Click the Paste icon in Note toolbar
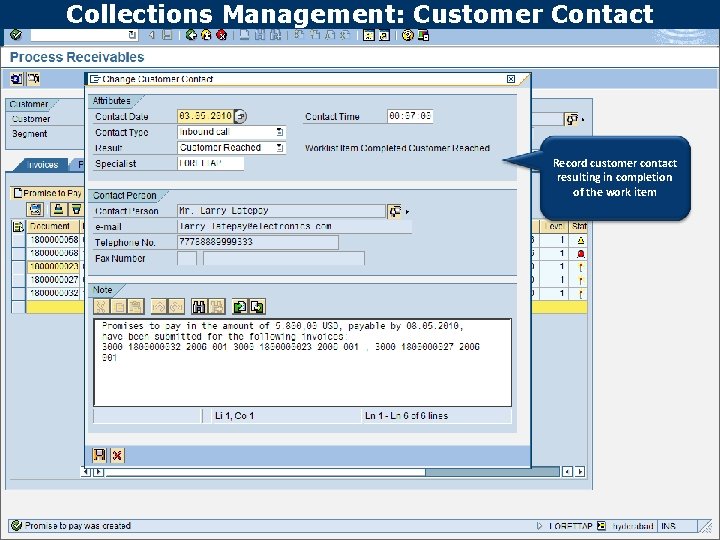720x540 pixels. (136, 306)
